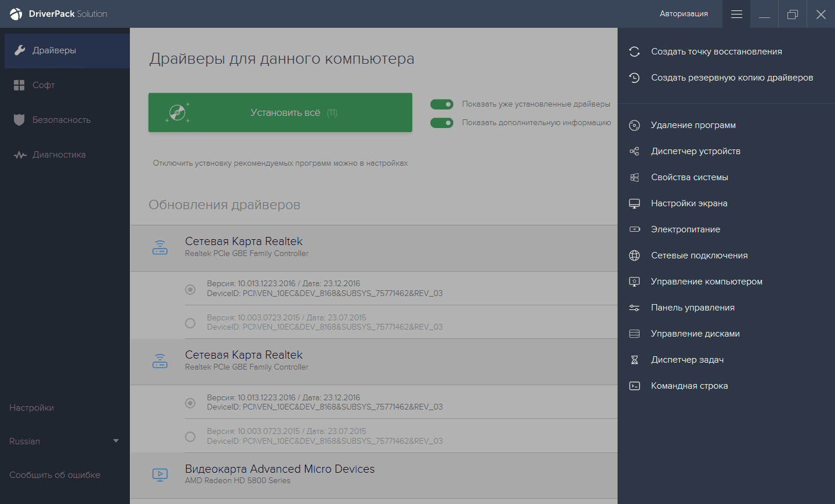
Task: Click the sliders icon for Панель управления
Action: tap(634, 308)
